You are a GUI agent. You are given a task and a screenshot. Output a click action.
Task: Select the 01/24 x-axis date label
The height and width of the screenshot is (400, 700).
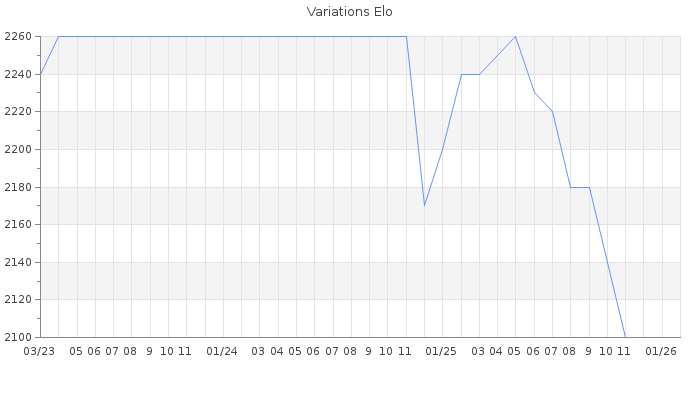click(x=222, y=351)
